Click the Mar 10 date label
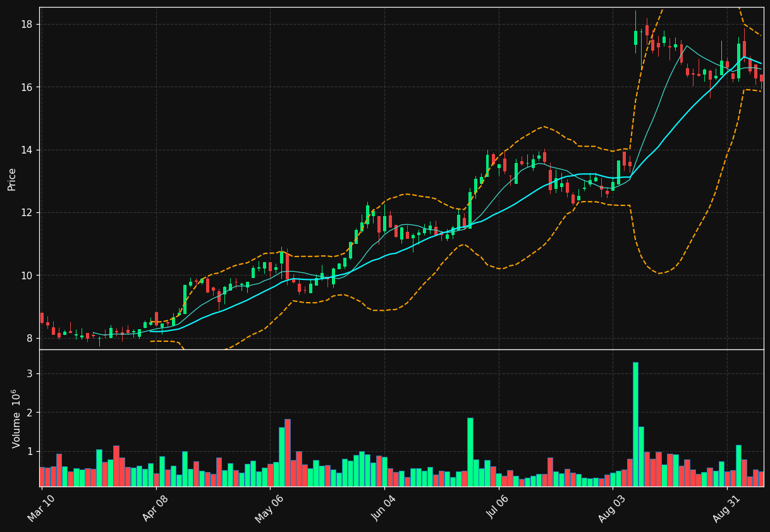Screen dimensions: 770x532 tap(41, 508)
